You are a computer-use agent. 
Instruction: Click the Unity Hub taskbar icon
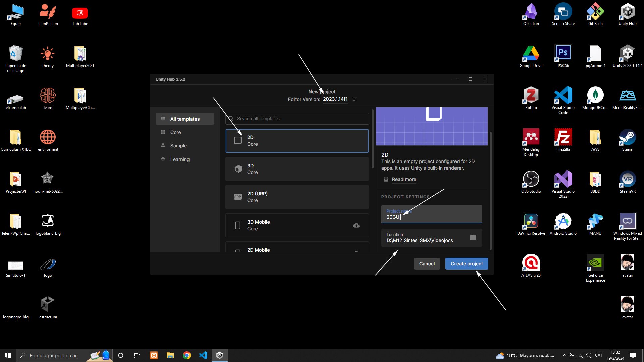[220, 355]
